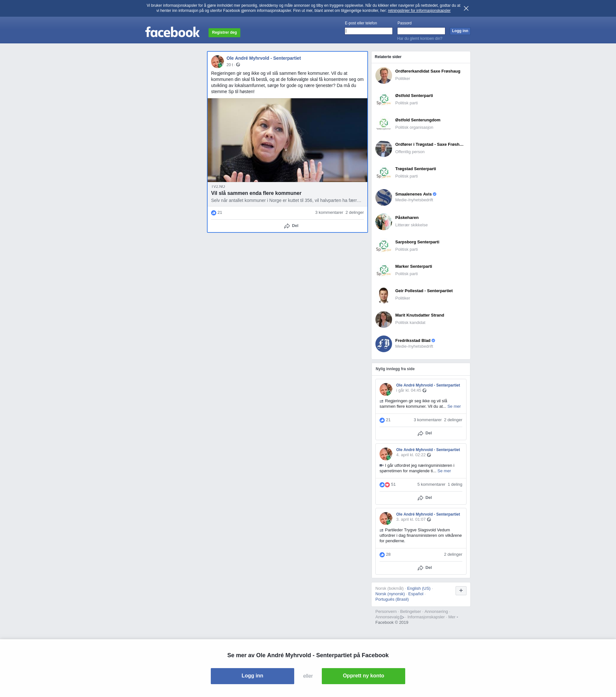The height and width of the screenshot is (697, 616).
Task: Open Ole André Myhrvold's avatar in main post
Action: 218,62
